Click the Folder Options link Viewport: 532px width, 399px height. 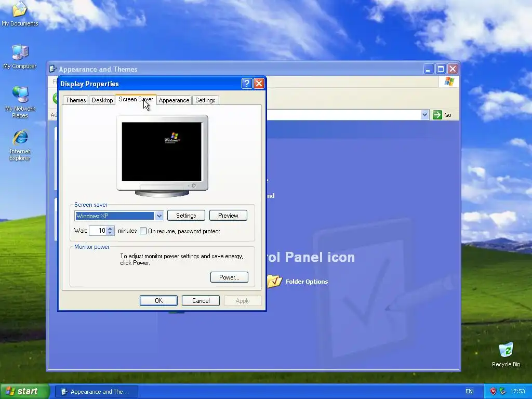pyautogui.click(x=307, y=282)
